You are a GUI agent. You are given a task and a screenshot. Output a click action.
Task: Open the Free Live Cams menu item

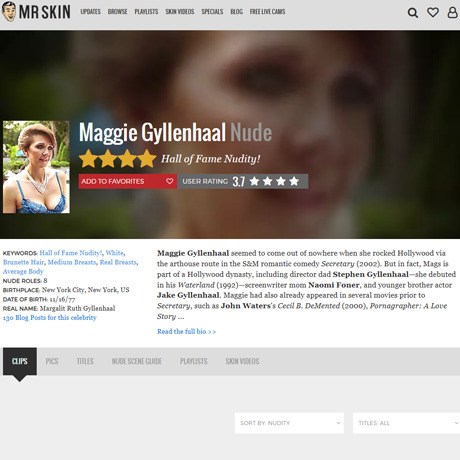(267, 12)
